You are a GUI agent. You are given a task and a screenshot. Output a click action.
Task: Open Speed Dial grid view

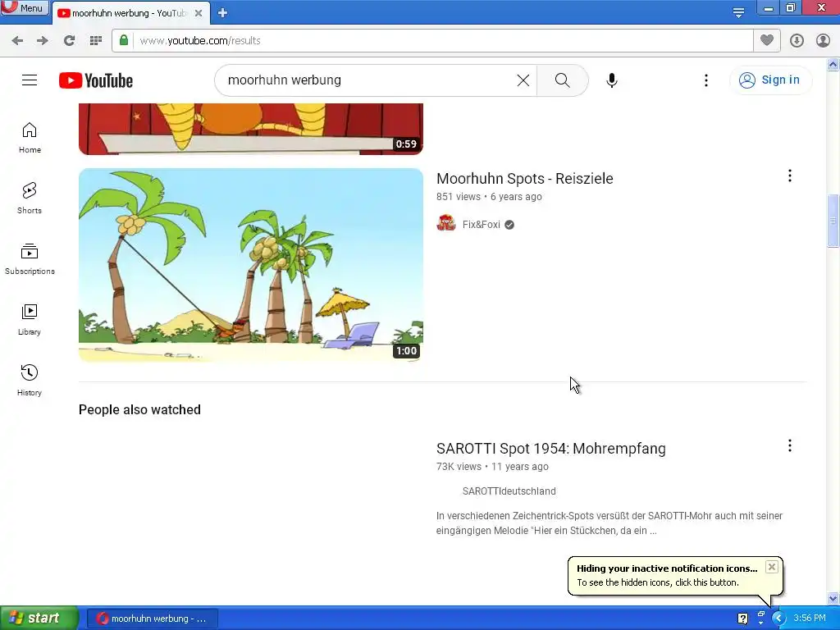(96, 40)
